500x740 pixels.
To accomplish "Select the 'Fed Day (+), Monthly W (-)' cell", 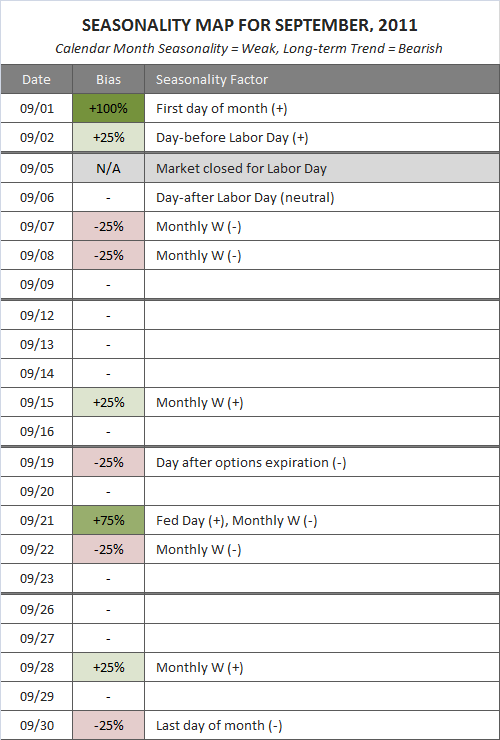I will click(322, 521).
